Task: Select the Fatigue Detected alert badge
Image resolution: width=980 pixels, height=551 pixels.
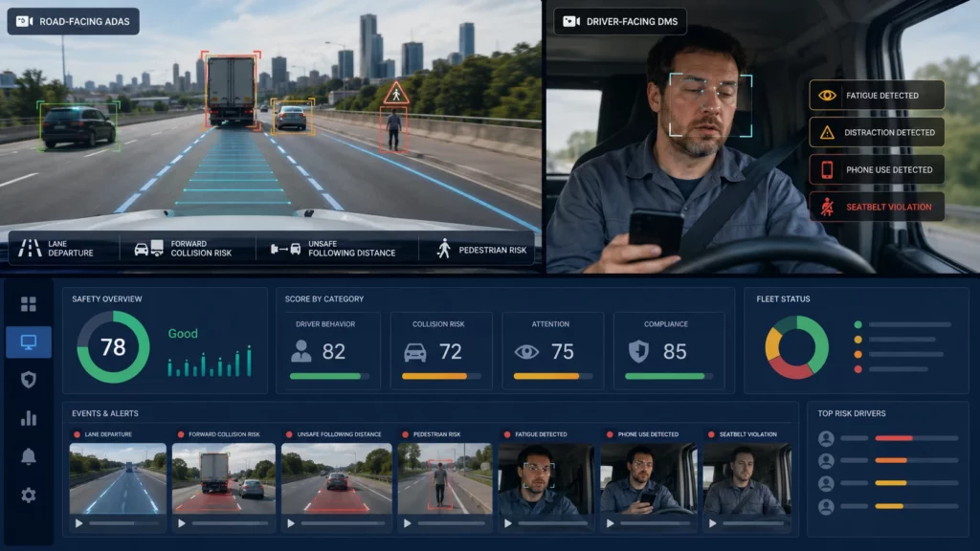Action: point(877,96)
